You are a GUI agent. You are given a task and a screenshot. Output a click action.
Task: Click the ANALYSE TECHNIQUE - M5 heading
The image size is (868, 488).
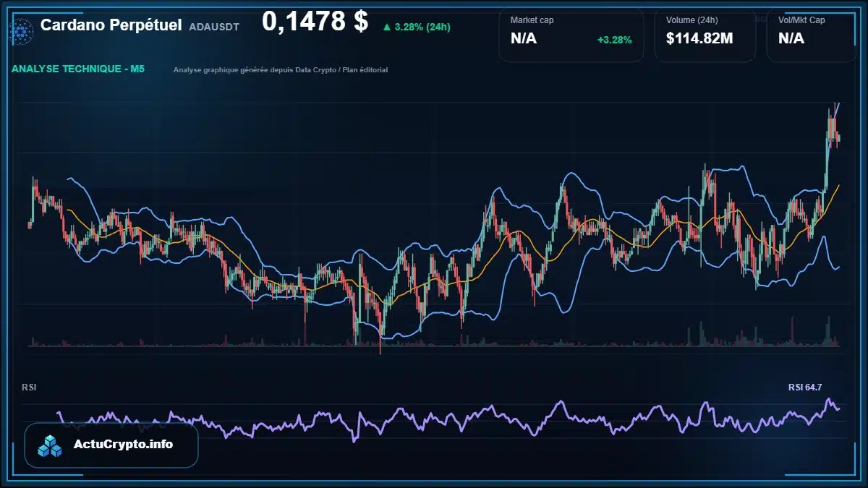point(78,69)
